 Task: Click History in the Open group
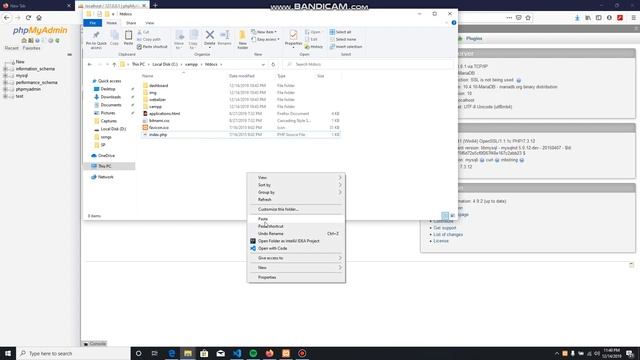click(x=314, y=47)
